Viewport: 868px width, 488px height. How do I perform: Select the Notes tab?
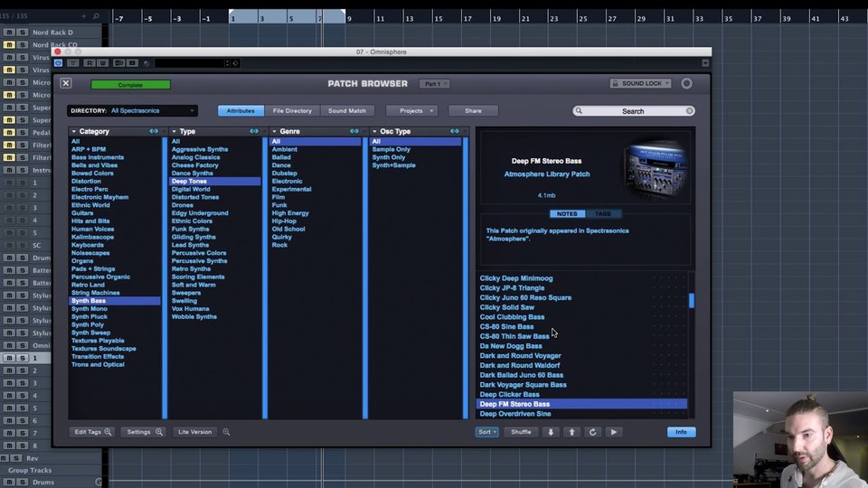tap(567, 213)
